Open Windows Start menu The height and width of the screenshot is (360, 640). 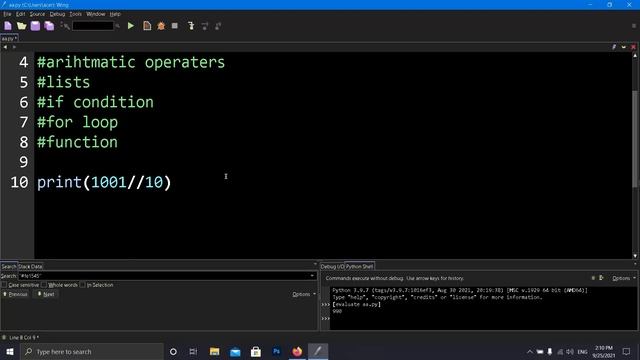point(10,351)
